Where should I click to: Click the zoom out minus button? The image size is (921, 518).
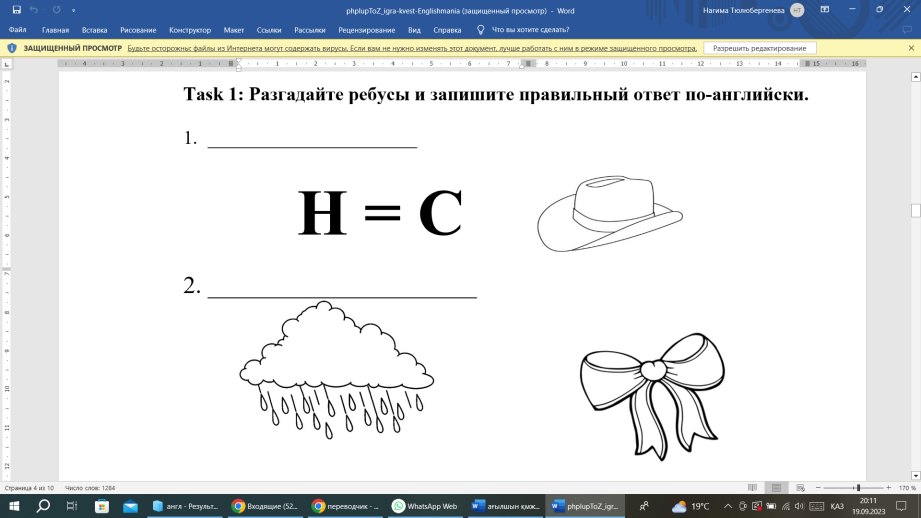point(818,488)
